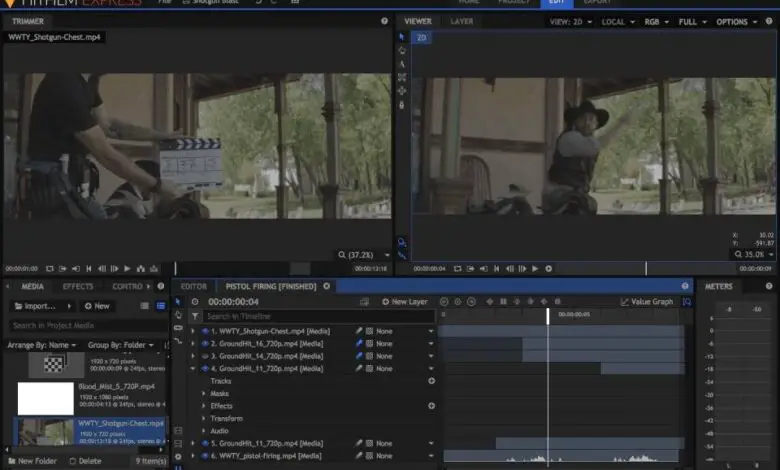Click Viewer loop playback icon

[457, 269]
